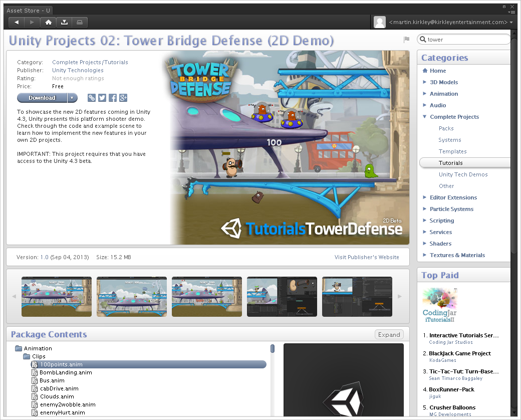Open BoxRunner-Pack listing
521x420 pixels.
451,389
